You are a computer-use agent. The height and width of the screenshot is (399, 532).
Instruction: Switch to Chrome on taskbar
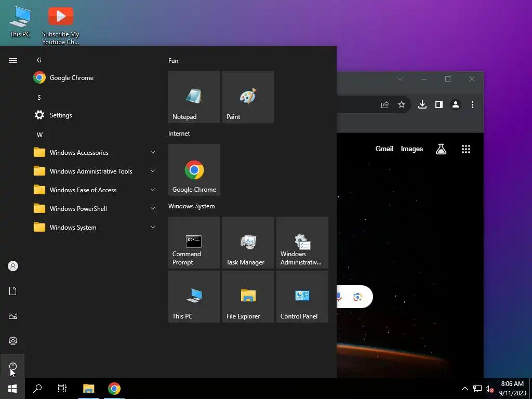pos(114,389)
